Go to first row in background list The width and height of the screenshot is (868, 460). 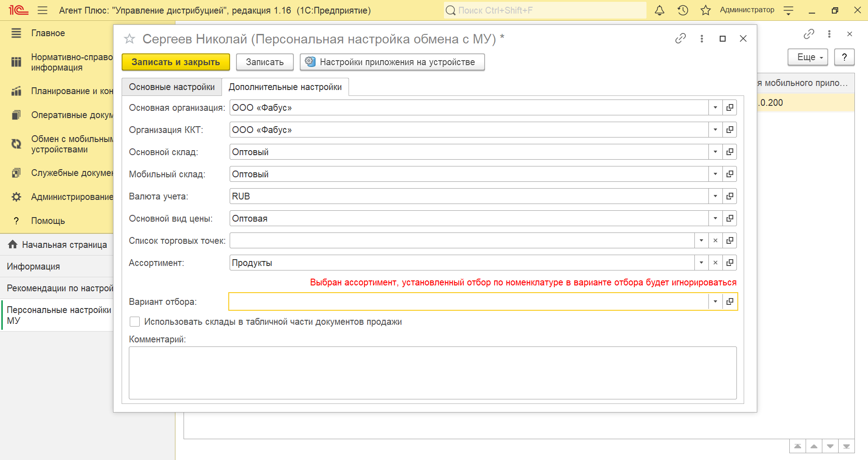[797, 446]
